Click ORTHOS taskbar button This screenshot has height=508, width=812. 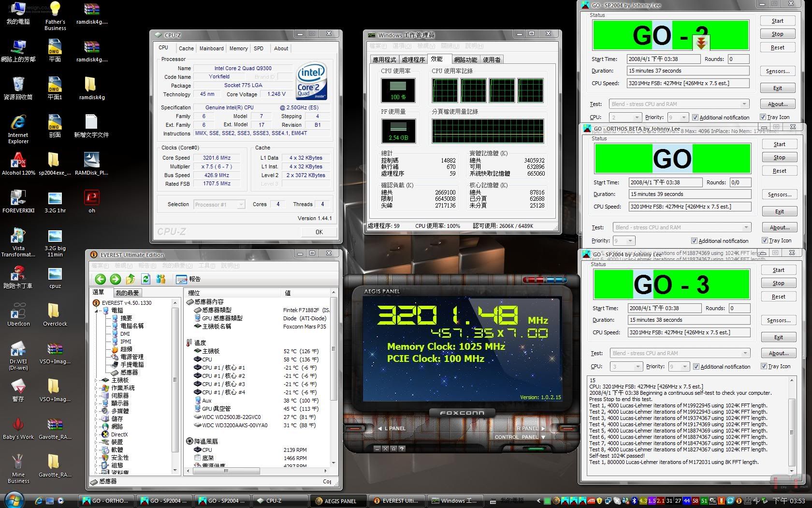(105, 501)
